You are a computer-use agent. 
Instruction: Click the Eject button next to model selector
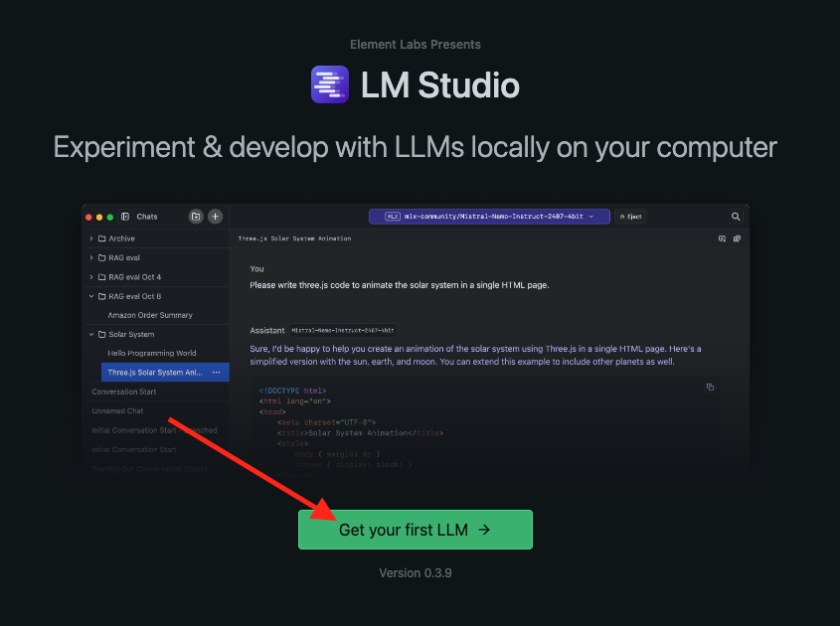pos(630,217)
